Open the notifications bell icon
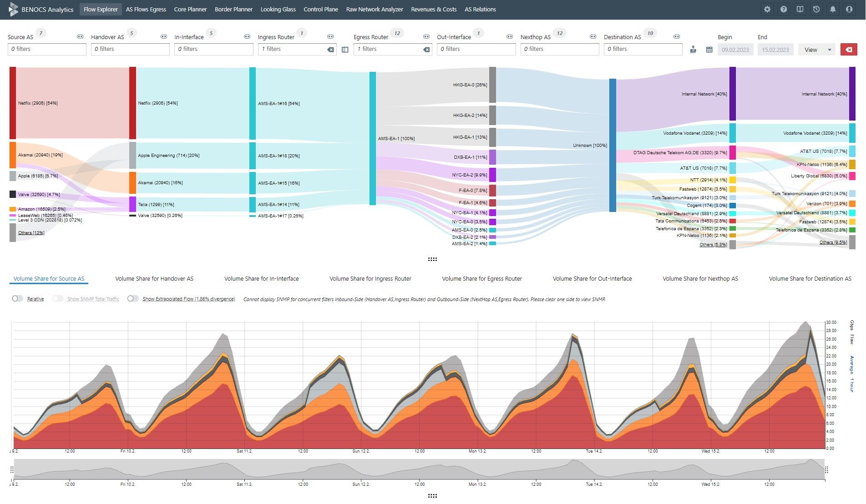 [x=833, y=9]
